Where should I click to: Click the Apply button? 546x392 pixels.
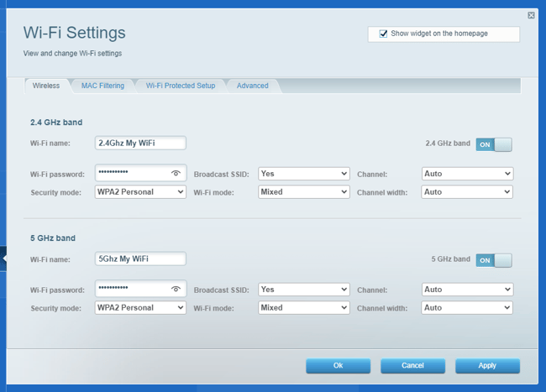pyautogui.click(x=487, y=366)
